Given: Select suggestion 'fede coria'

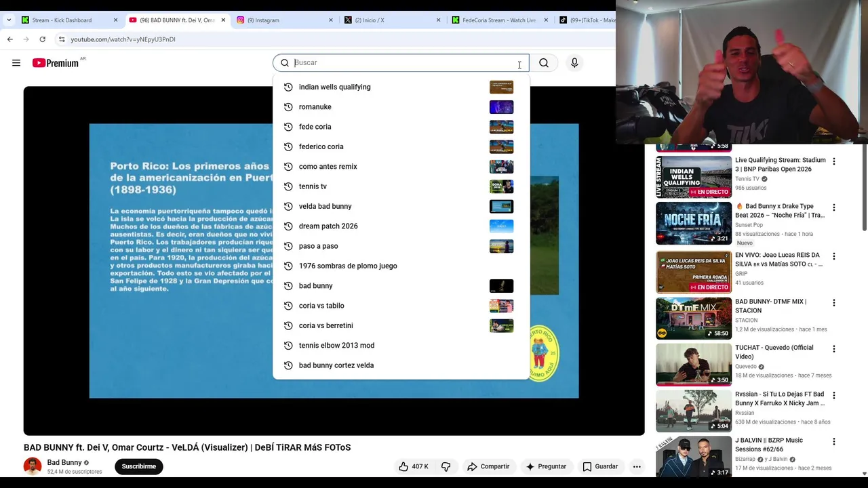Looking at the screenshot, I should point(401,127).
